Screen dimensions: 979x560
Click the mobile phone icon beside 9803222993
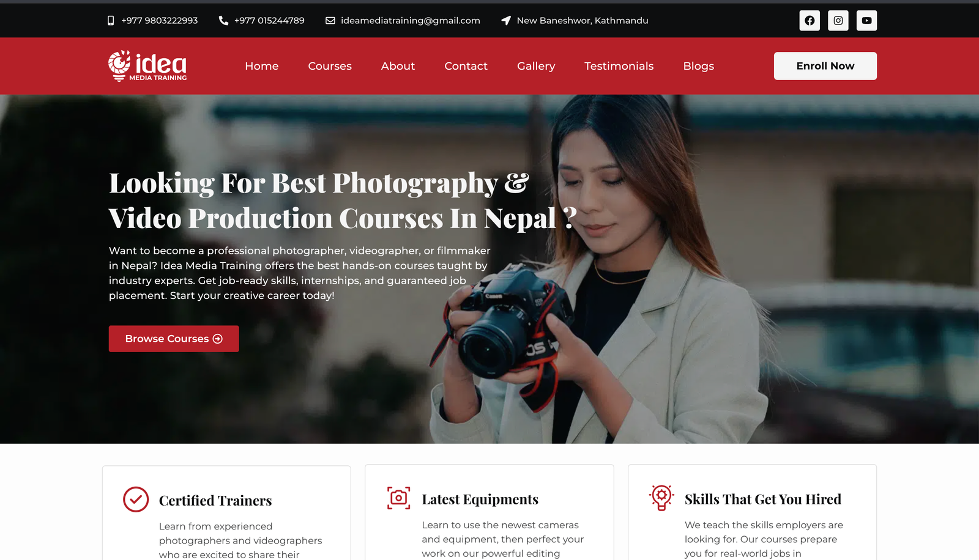(x=110, y=20)
